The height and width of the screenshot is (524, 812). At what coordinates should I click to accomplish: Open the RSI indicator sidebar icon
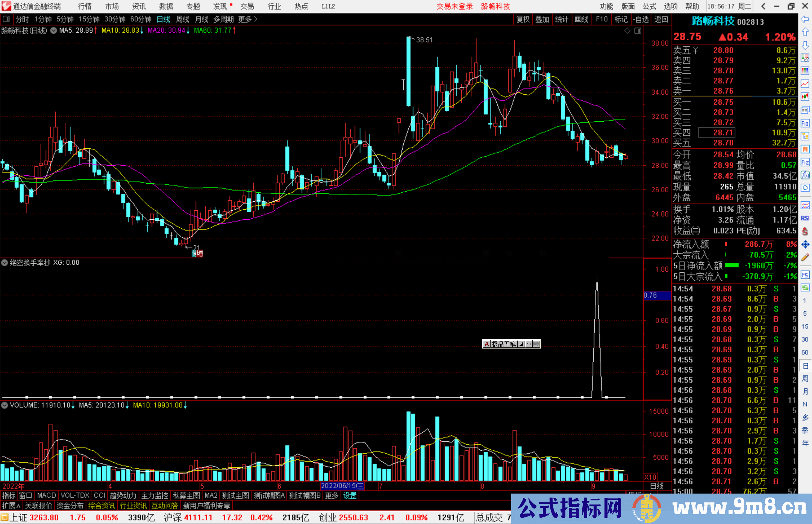point(805,218)
